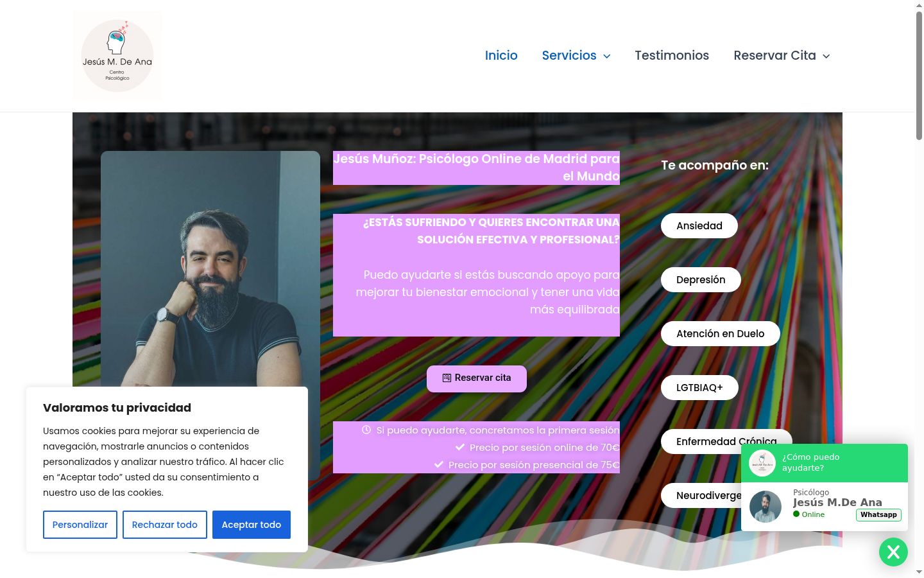Click the calendar icon on the Reservar cita button
The height and width of the screenshot is (578, 924).
(x=447, y=378)
